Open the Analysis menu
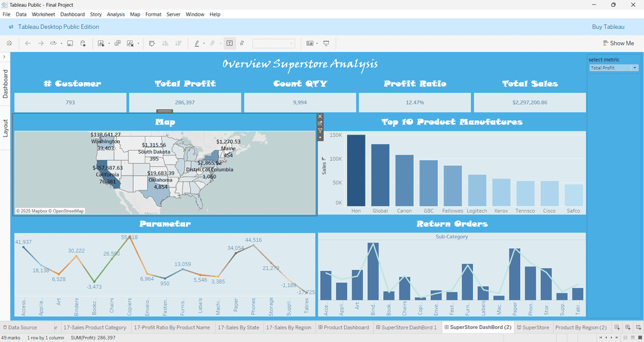Image resolution: width=644 pixels, height=342 pixels. click(x=116, y=14)
